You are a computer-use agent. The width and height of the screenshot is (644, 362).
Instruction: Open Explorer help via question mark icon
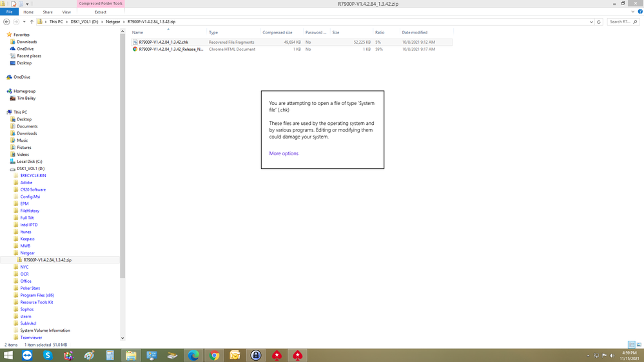tap(639, 12)
